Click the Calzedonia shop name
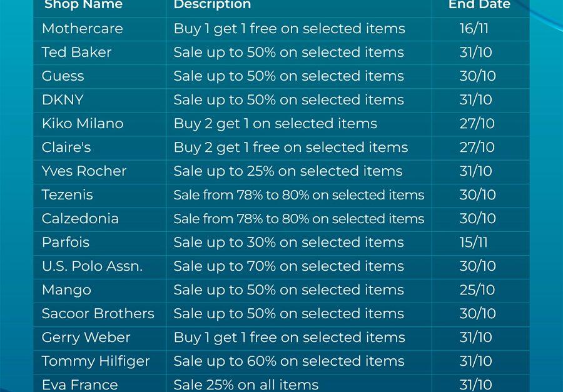This screenshot has width=563, height=392. pyautogui.click(x=80, y=219)
